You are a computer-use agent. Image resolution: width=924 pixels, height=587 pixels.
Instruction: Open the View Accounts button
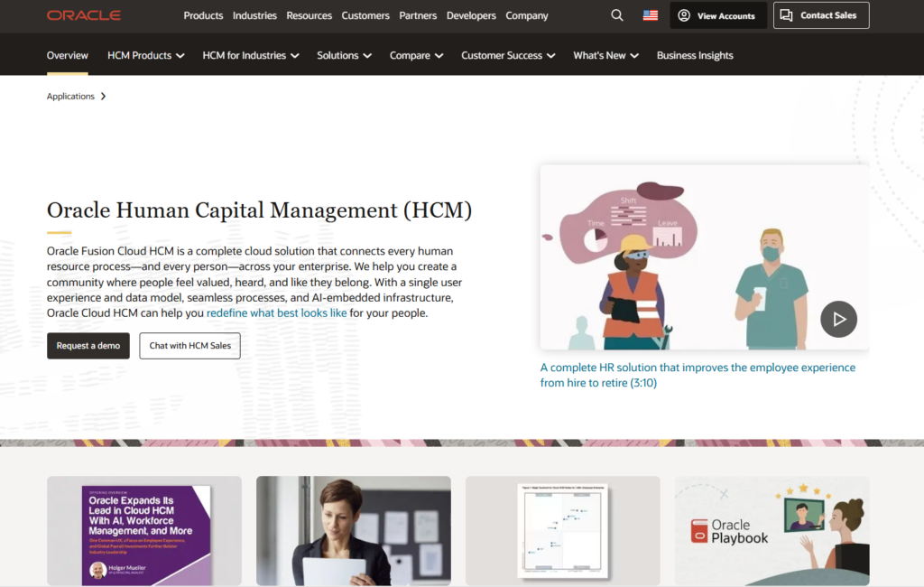[717, 15]
